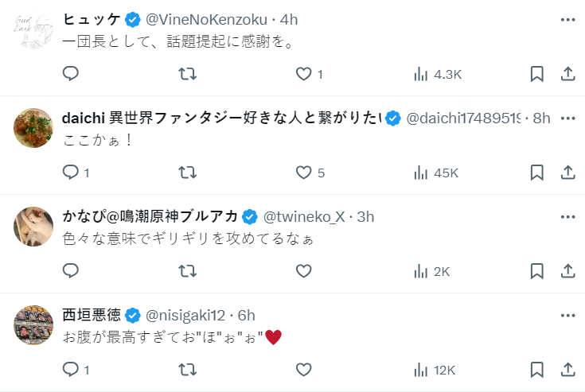
Task: Bookmark ヒュッケ's tweet
Action: point(537,74)
